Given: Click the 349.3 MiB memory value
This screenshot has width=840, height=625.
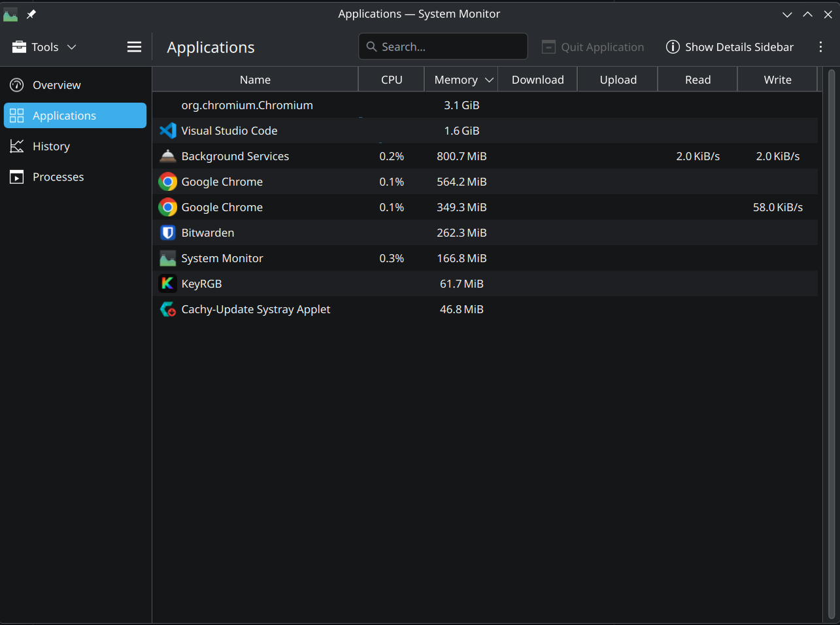Looking at the screenshot, I should click(462, 207).
